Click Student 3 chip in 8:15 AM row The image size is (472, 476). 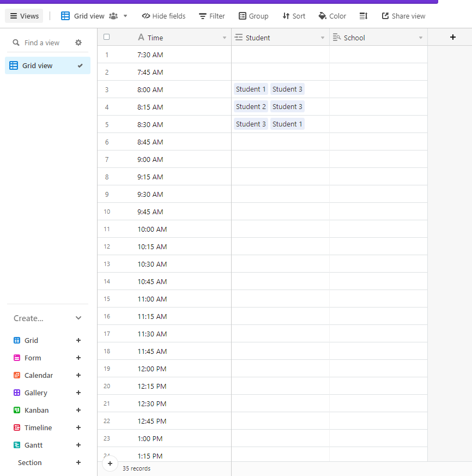pyautogui.click(x=287, y=106)
